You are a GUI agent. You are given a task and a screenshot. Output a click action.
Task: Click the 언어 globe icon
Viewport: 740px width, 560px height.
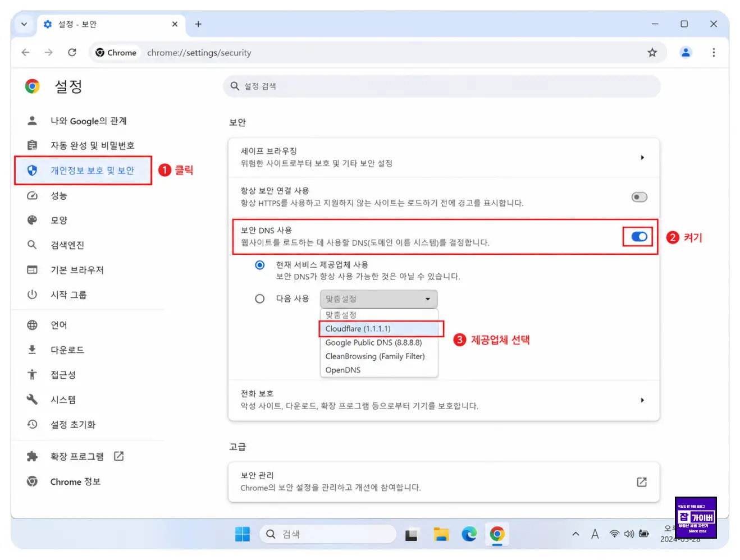click(32, 325)
